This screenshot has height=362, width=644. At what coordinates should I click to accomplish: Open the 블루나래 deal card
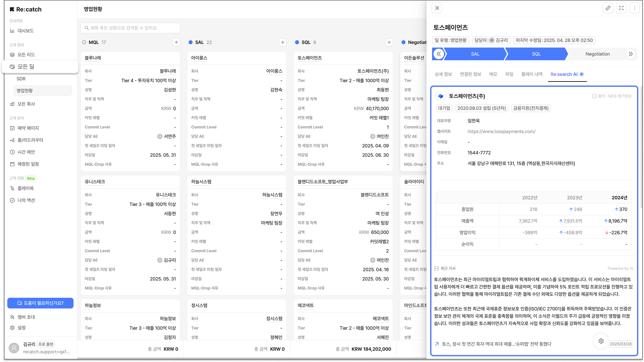pyautogui.click(x=93, y=58)
